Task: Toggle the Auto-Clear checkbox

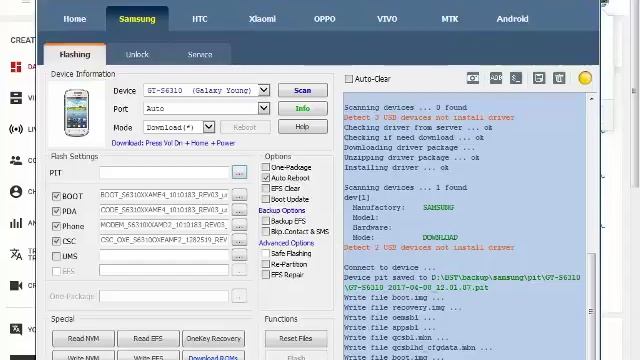Action: [349, 79]
